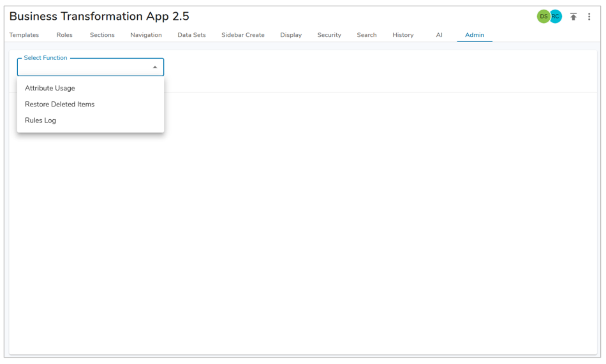This screenshot has width=606, height=364.
Task: Click the green DS user avatar
Action: tap(543, 17)
